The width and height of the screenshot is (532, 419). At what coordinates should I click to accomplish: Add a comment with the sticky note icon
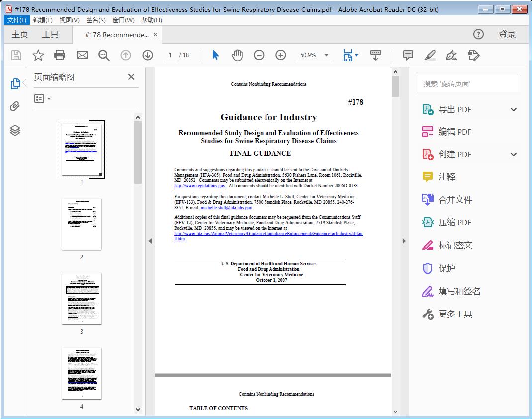pos(408,55)
